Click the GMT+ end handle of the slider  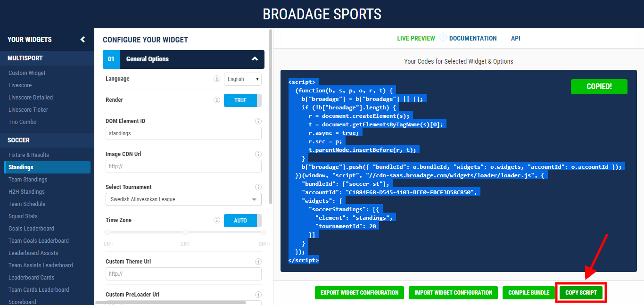pos(264,232)
